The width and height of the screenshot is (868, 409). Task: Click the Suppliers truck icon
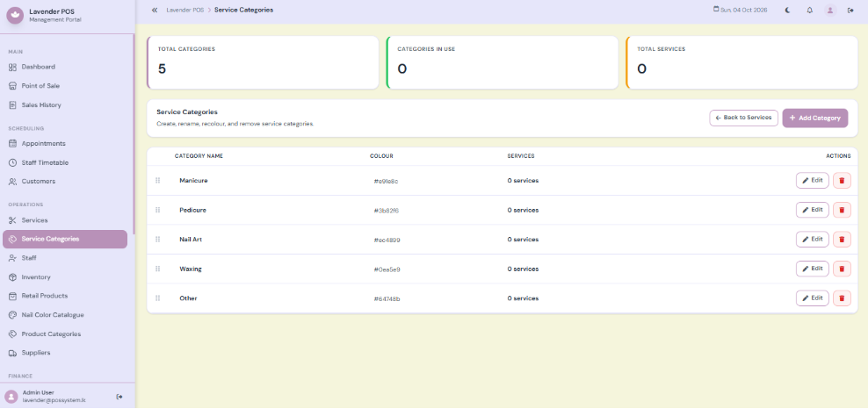[x=12, y=353]
